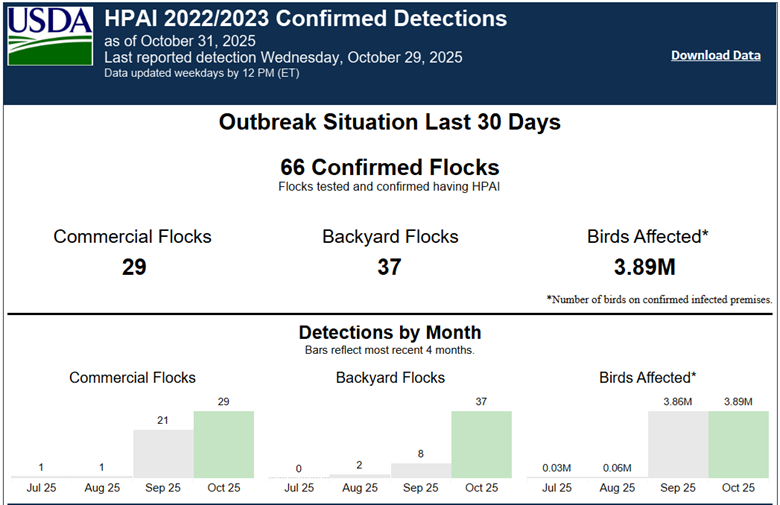Open the Download Data link
Image resolution: width=780 pixels, height=505 pixels.
715,55
